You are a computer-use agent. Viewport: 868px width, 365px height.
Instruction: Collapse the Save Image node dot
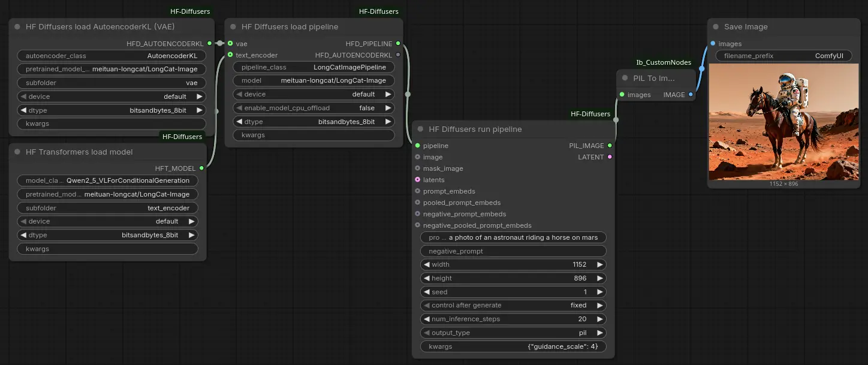click(x=716, y=27)
